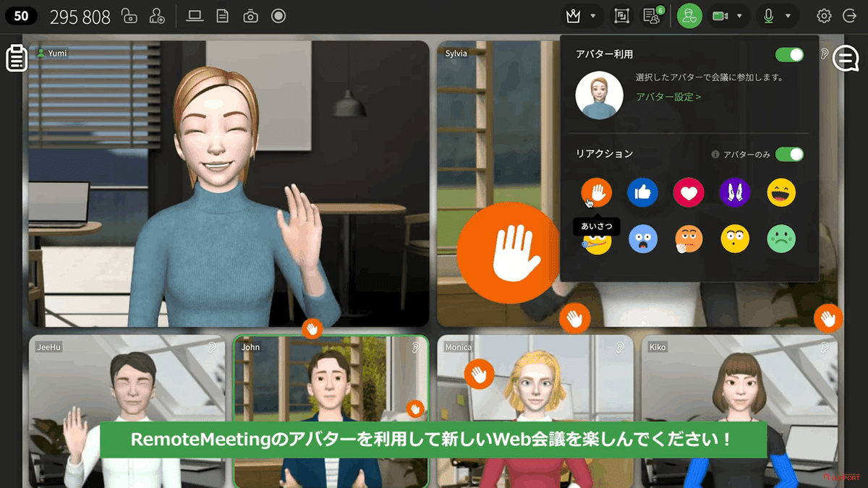
Task: Expand the camera options dropdown arrow
Action: [x=739, y=16]
